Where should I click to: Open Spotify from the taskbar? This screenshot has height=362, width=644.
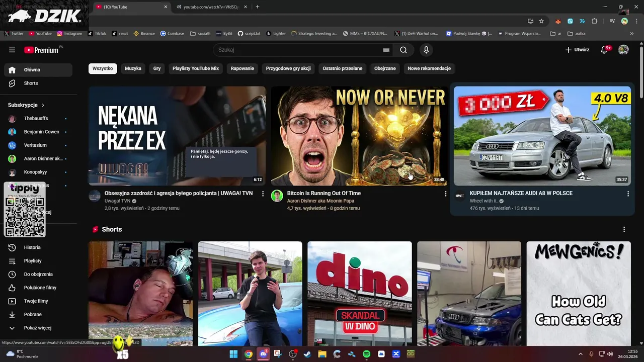[x=366, y=354]
